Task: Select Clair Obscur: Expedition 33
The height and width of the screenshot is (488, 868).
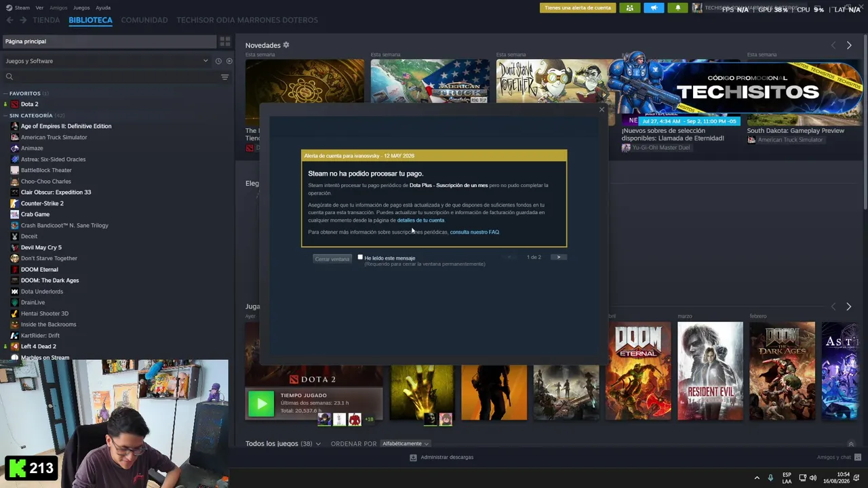Action: click(x=56, y=192)
